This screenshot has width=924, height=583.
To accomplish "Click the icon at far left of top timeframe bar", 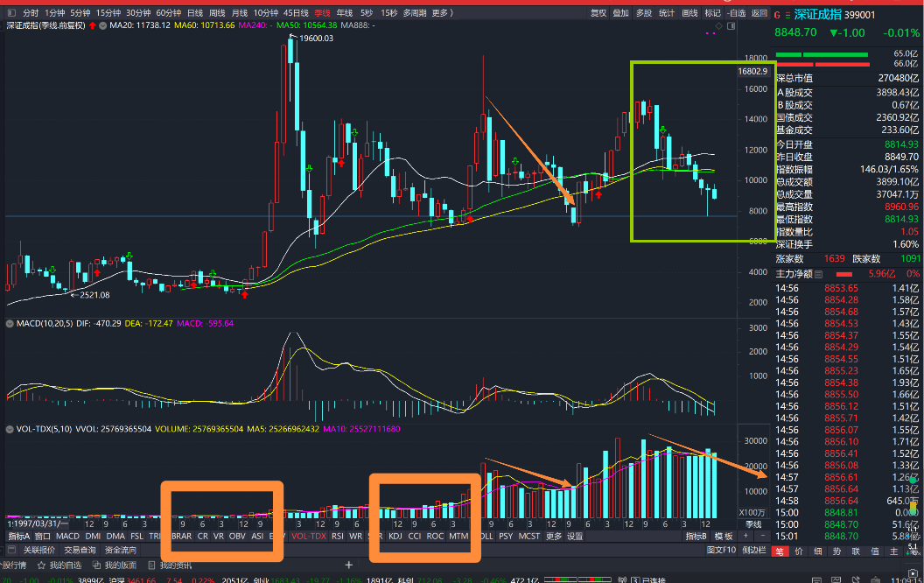I will [x=10, y=13].
